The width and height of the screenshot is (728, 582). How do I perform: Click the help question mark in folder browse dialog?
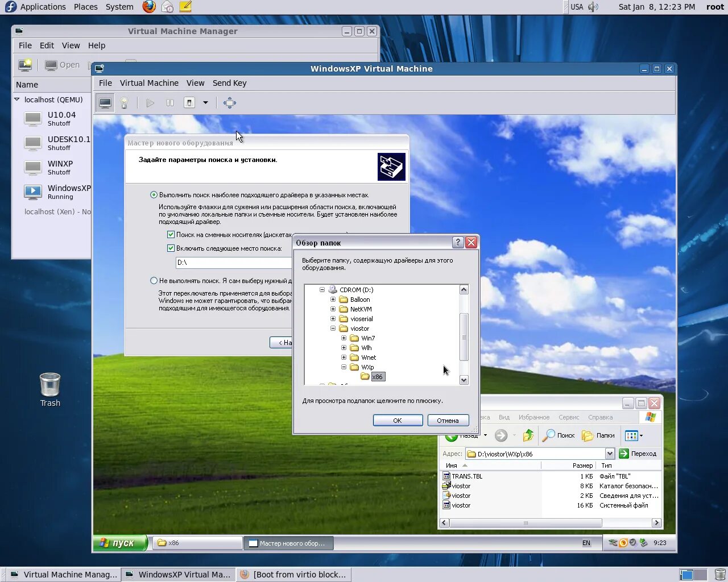(458, 243)
